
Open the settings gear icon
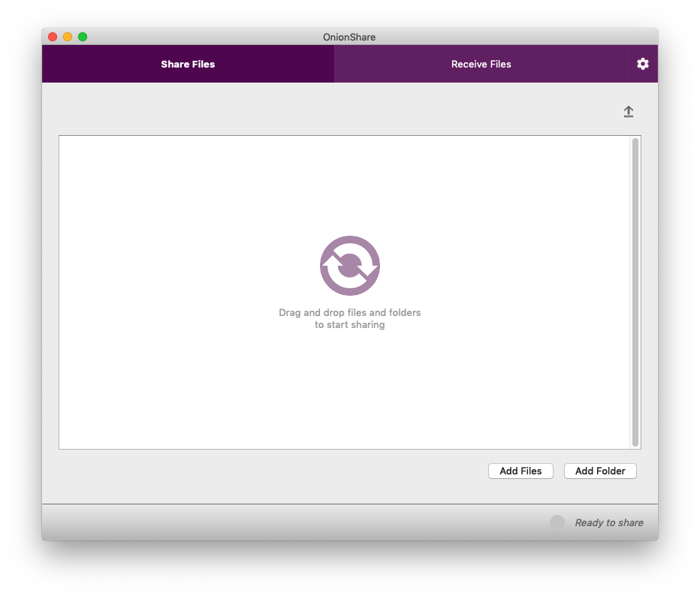click(642, 64)
